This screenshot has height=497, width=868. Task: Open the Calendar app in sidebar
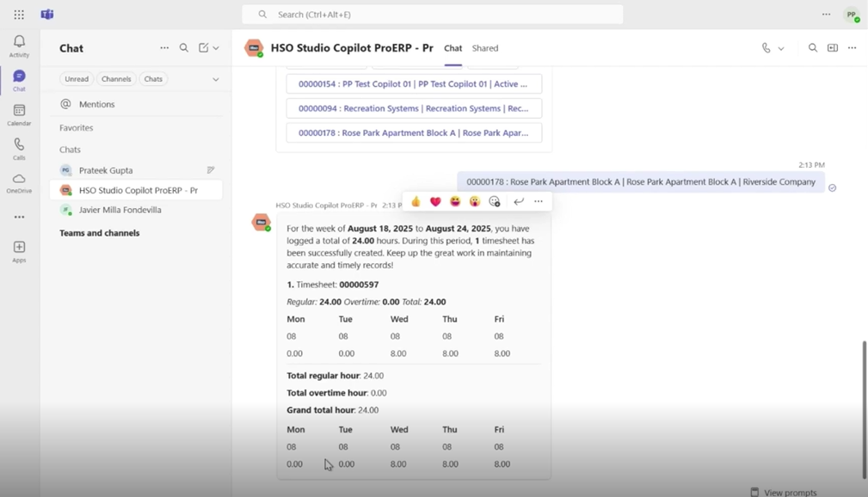tap(19, 114)
